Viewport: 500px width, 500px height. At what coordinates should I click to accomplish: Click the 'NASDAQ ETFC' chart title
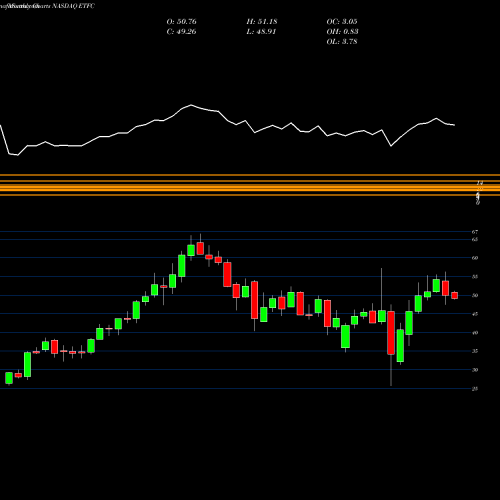(x=74, y=6)
